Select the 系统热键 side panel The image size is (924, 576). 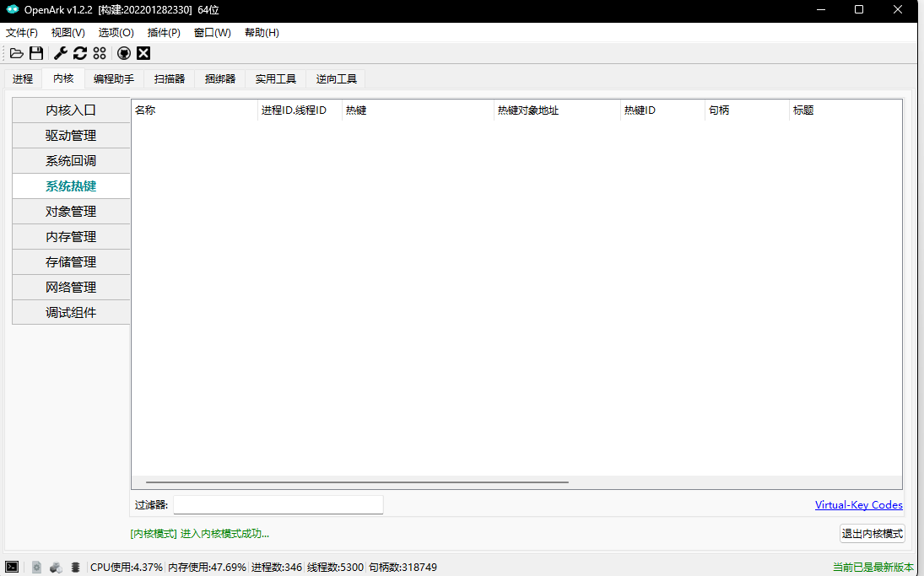pyautogui.click(x=71, y=186)
